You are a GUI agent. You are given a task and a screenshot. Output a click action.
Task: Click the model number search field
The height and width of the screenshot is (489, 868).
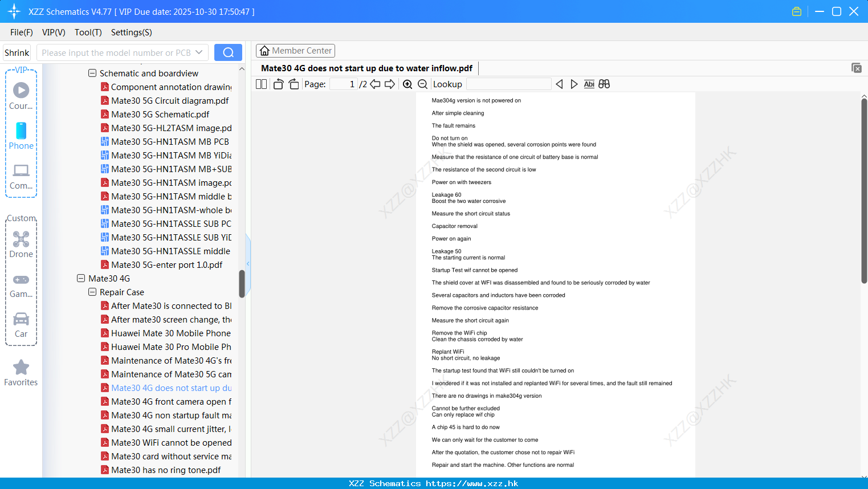pyautogui.click(x=116, y=52)
